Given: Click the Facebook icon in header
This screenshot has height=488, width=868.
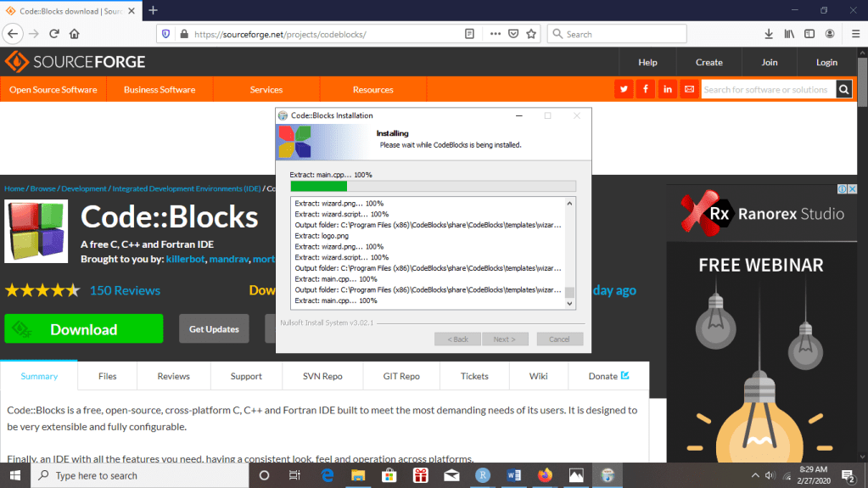Looking at the screenshot, I should click(646, 89).
